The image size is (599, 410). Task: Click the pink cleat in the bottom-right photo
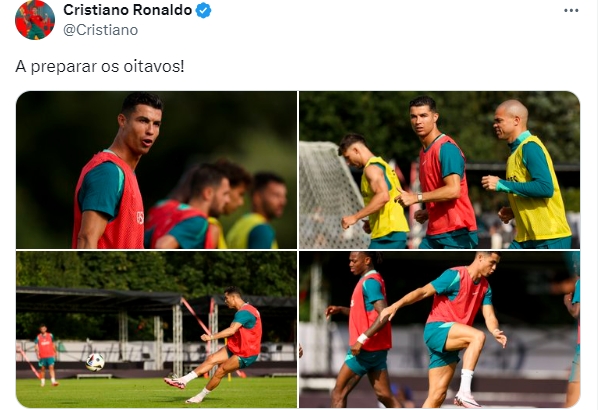pos(467,400)
